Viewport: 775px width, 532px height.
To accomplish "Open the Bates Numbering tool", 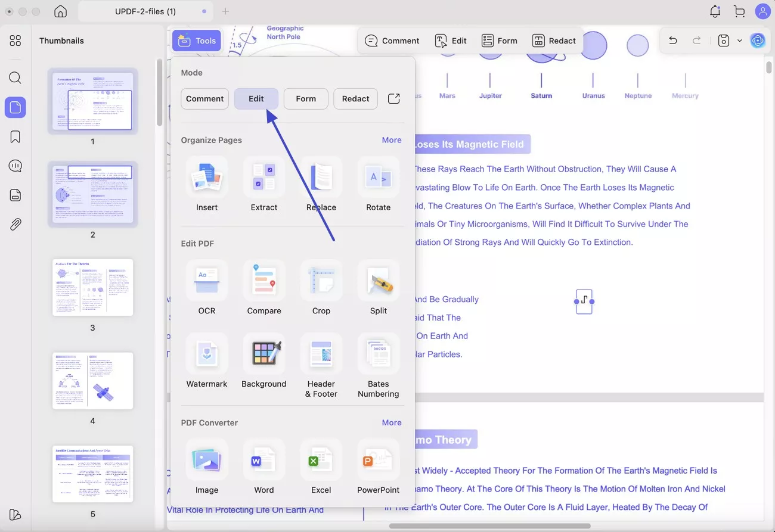I will pyautogui.click(x=379, y=362).
